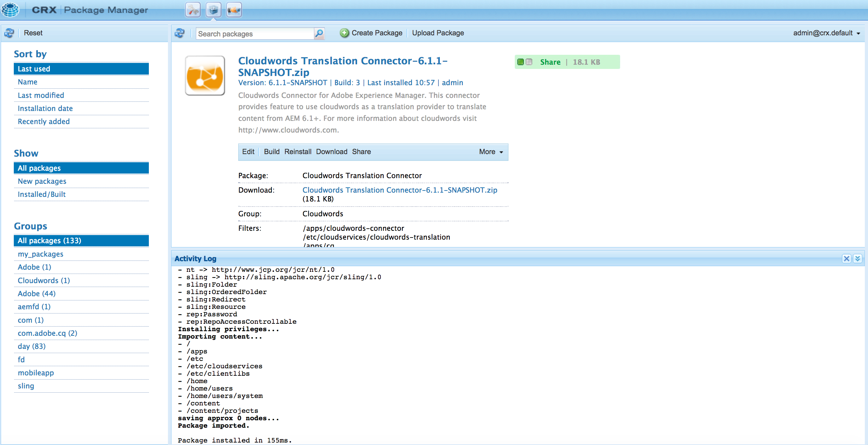Viewport: 868px width, 445px height.
Task: Focus the Search packages field
Action: (x=255, y=34)
